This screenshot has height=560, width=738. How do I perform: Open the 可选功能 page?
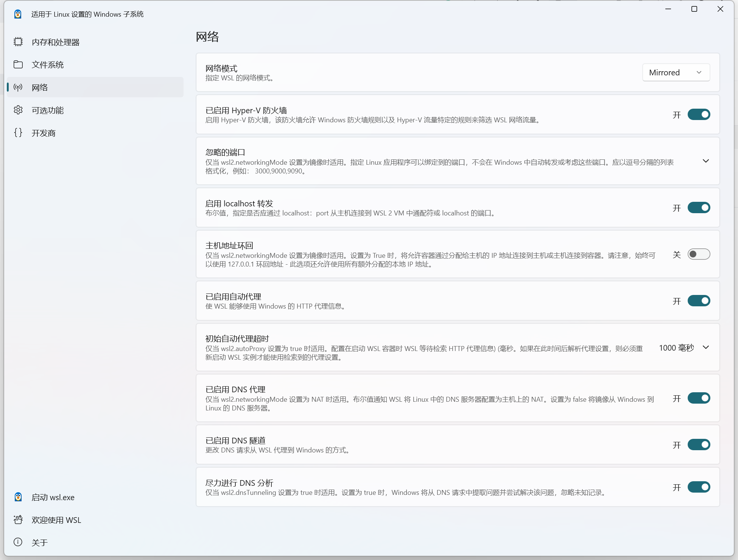pos(48,110)
